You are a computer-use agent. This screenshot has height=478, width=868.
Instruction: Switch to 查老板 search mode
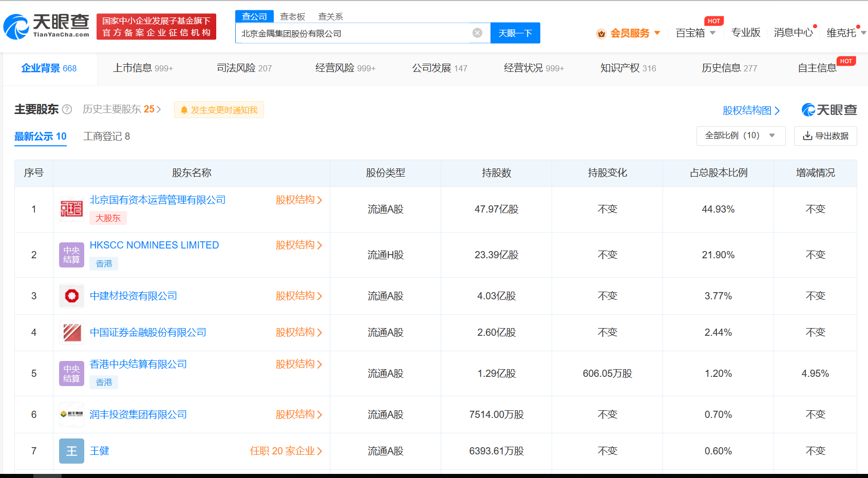[x=293, y=16]
